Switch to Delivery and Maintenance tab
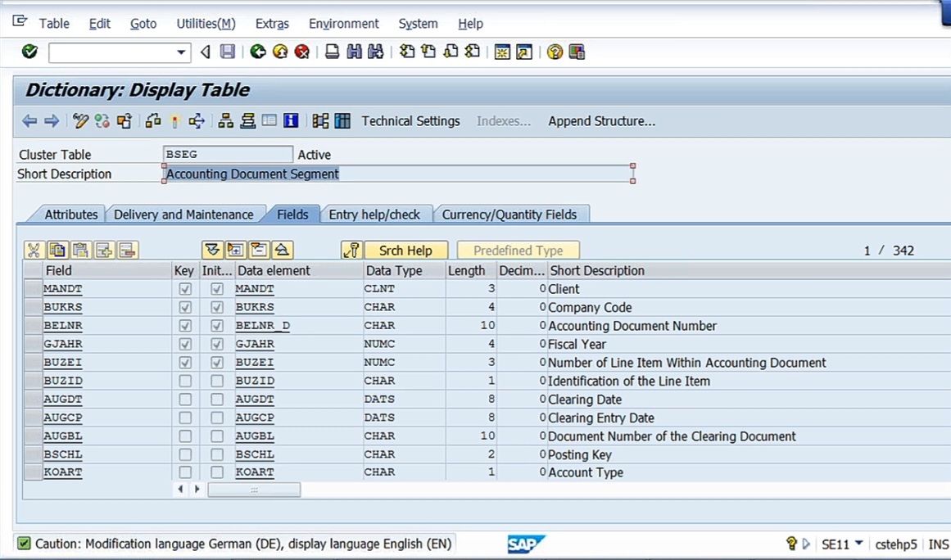 click(x=183, y=215)
